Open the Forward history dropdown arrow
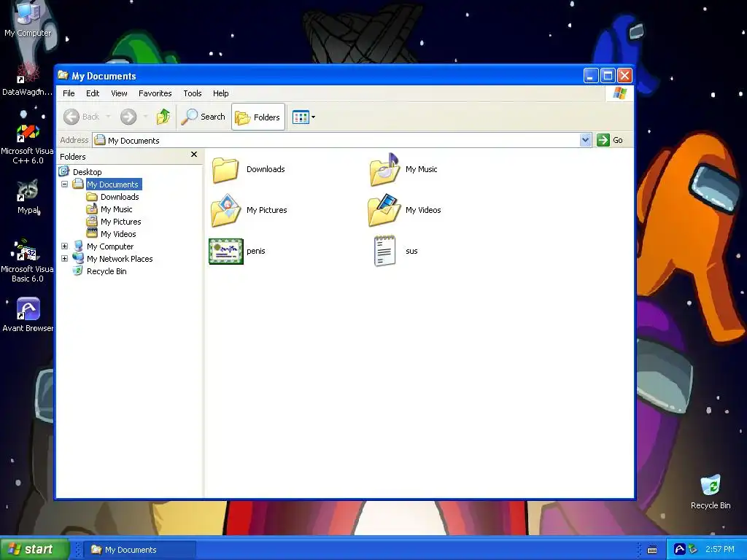747x560 pixels. (x=145, y=117)
